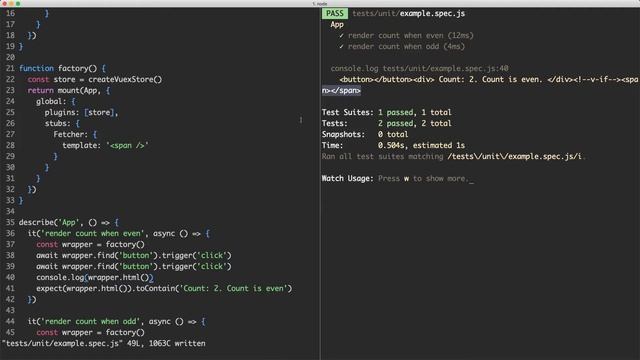The height and width of the screenshot is (360, 640).
Task: Click the 'App' suite name in terminal
Action: click(337, 24)
